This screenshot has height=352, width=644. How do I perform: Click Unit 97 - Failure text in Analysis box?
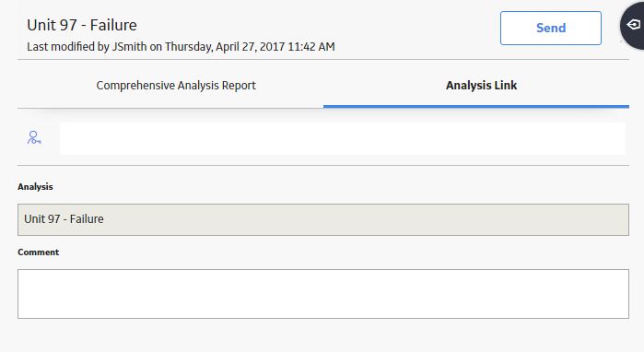64,219
